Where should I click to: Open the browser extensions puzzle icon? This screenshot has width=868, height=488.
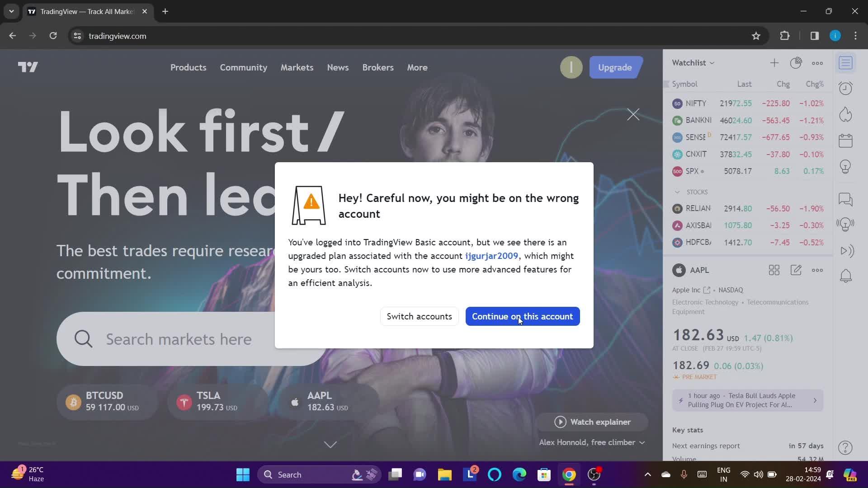click(785, 36)
